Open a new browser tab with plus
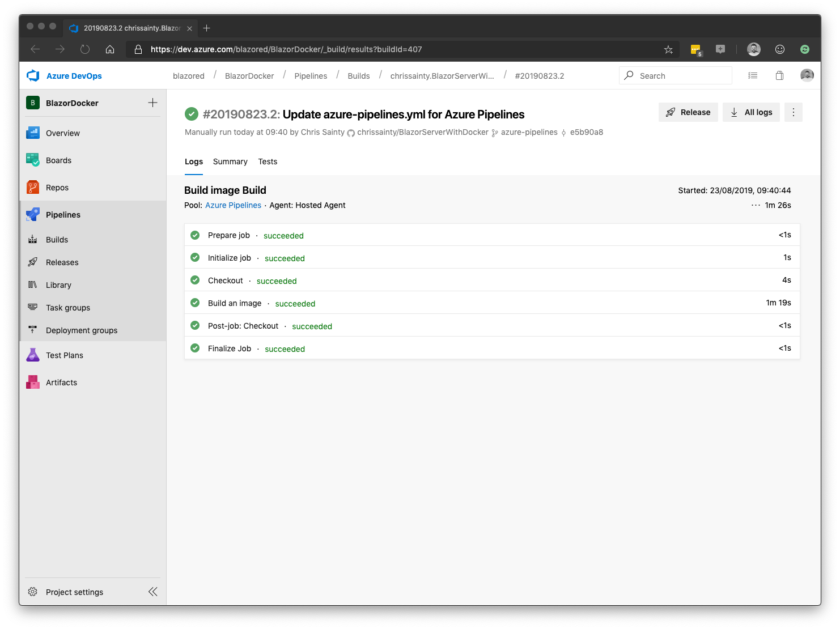The height and width of the screenshot is (629, 840). point(207,28)
